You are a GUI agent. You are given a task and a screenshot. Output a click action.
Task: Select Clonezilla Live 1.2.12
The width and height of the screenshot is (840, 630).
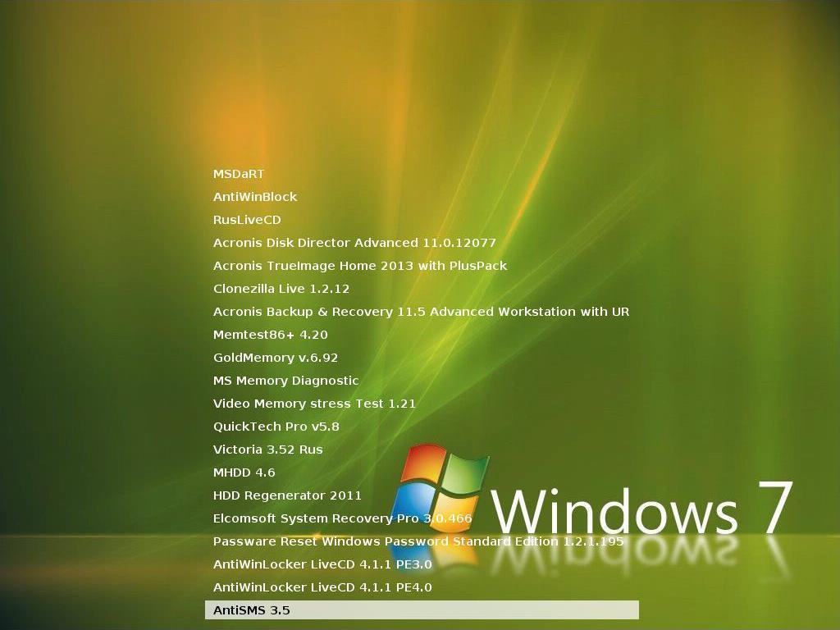(x=281, y=290)
